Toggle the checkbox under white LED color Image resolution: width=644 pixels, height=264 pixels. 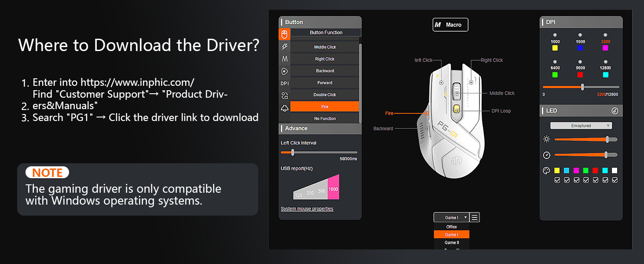(615, 180)
